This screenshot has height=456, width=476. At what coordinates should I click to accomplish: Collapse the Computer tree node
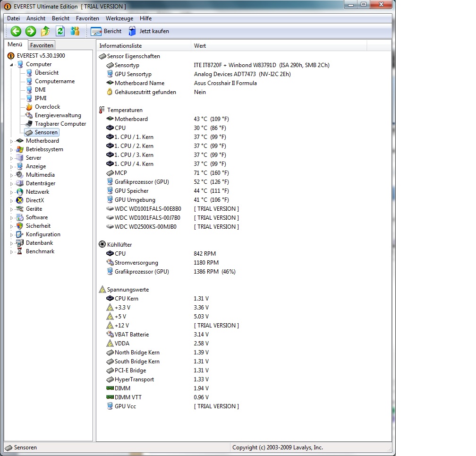[11, 64]
